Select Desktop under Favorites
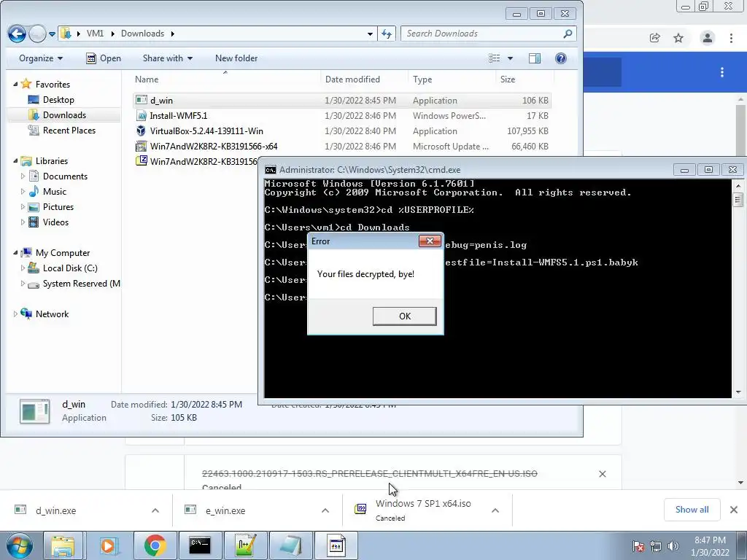This screenshot has width=747, height=560. click(58, 99)
